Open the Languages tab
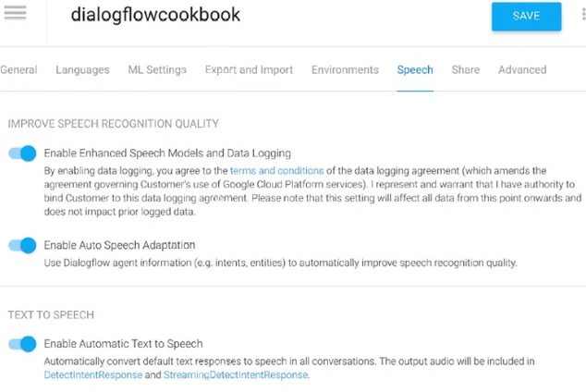 click(82, 70)
